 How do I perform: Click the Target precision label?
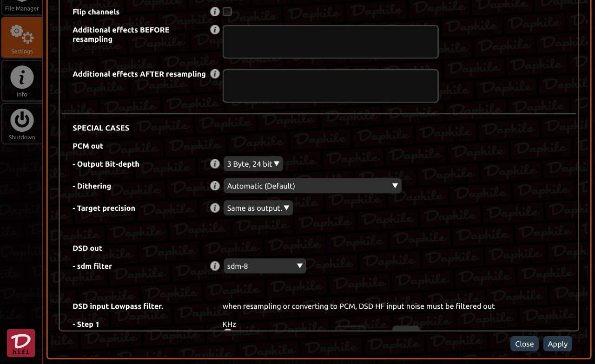[x=104, y=208]
